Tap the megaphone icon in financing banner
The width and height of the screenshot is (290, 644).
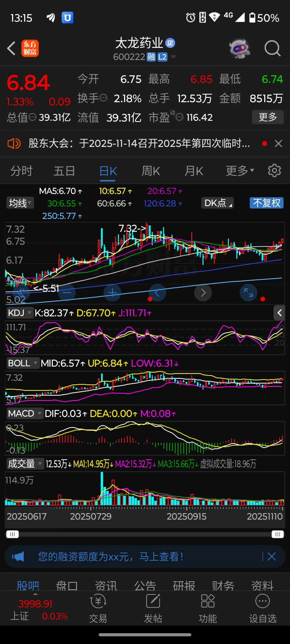pyautogui.click(x=18, y=557)
